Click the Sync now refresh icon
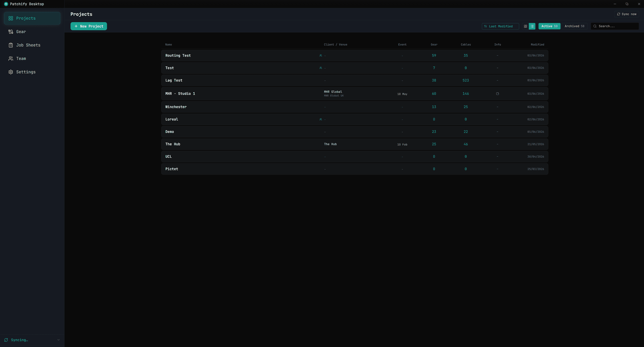 pyautogui.click(x=618, y=14)
